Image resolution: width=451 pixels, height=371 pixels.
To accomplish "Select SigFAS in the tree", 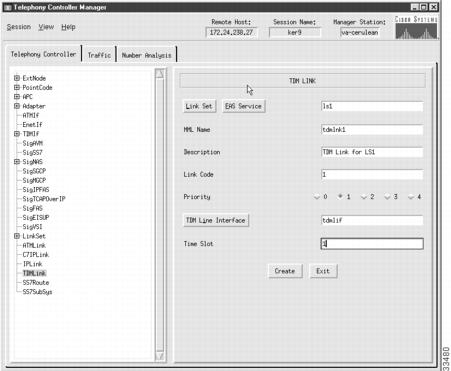I will [32, 208].
